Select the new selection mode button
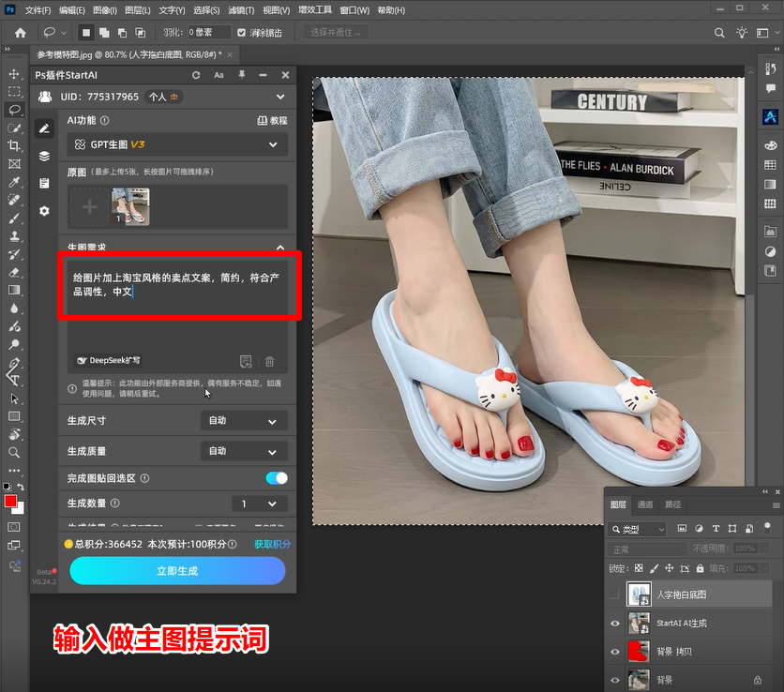Viewport: 784px width, 692px height. tap(86, 33)
